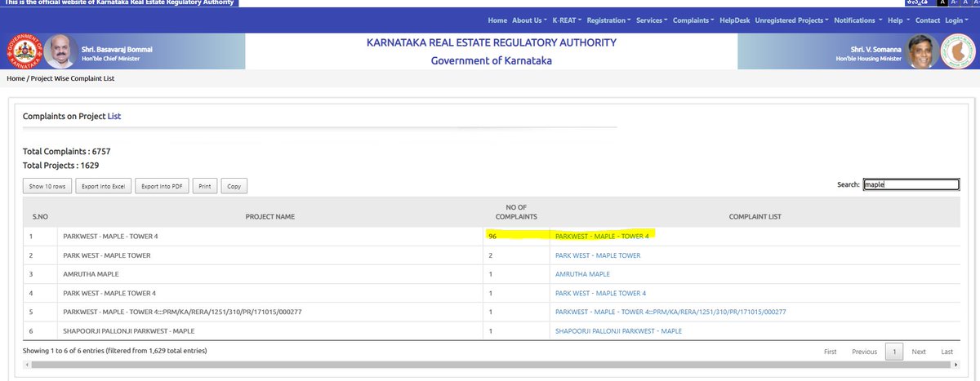980x381 pixels.
Task: Open the Complaints dropdown menu
Action: point(694,20)
